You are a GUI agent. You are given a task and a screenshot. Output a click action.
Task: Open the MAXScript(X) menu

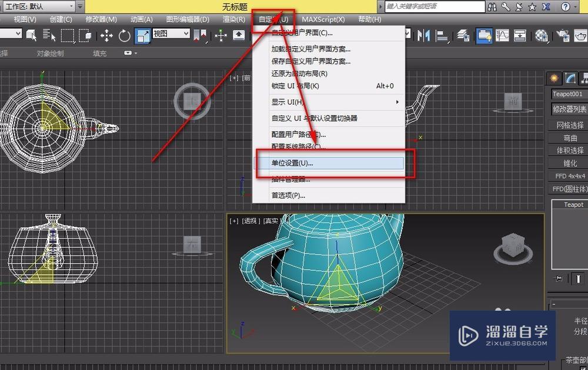323,19
